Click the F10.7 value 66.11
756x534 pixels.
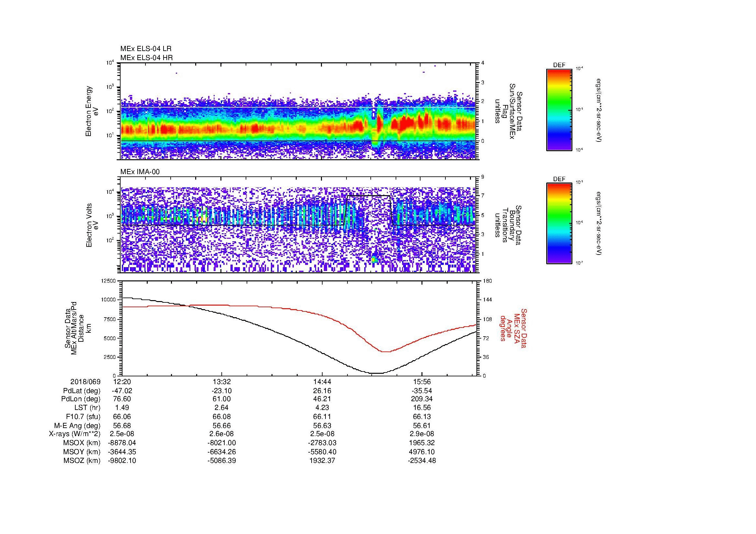click(322, 417)
